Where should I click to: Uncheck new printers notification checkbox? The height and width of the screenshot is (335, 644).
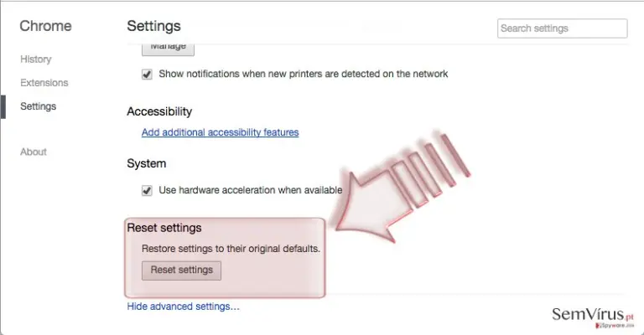pos(147,75)
